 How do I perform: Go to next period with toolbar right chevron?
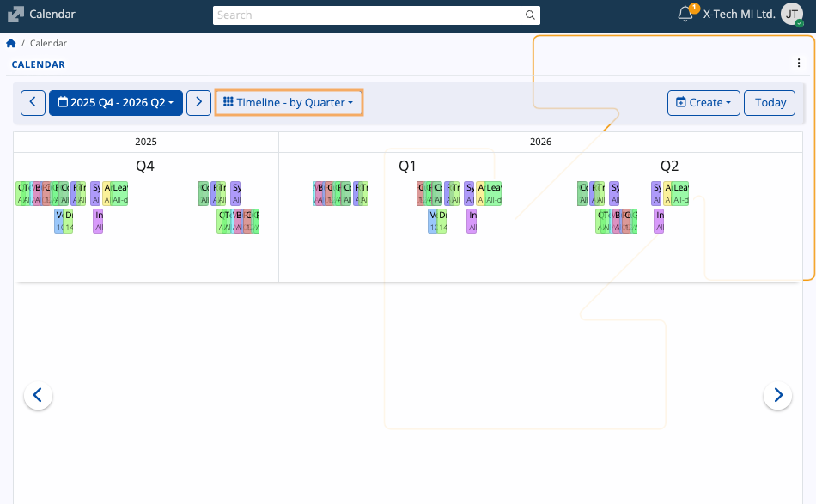click(198, 102)
